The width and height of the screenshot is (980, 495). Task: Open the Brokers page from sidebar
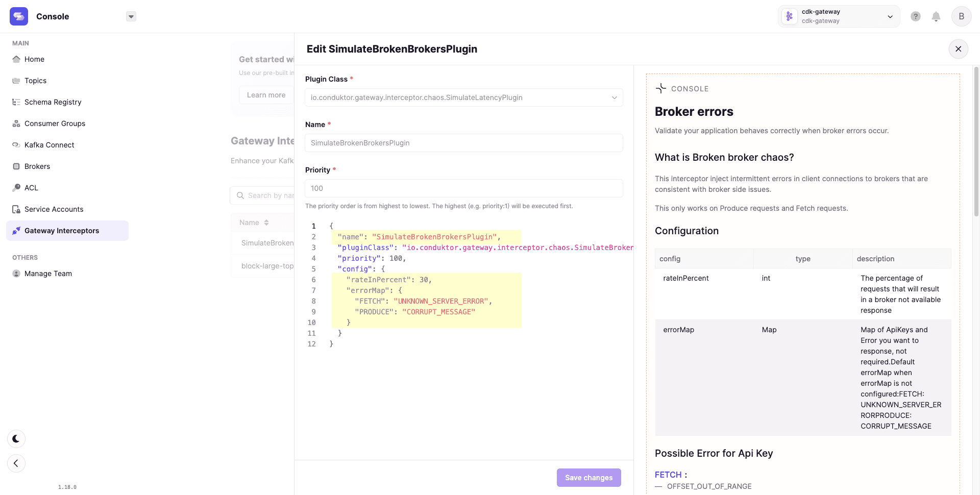coord(37,166)
